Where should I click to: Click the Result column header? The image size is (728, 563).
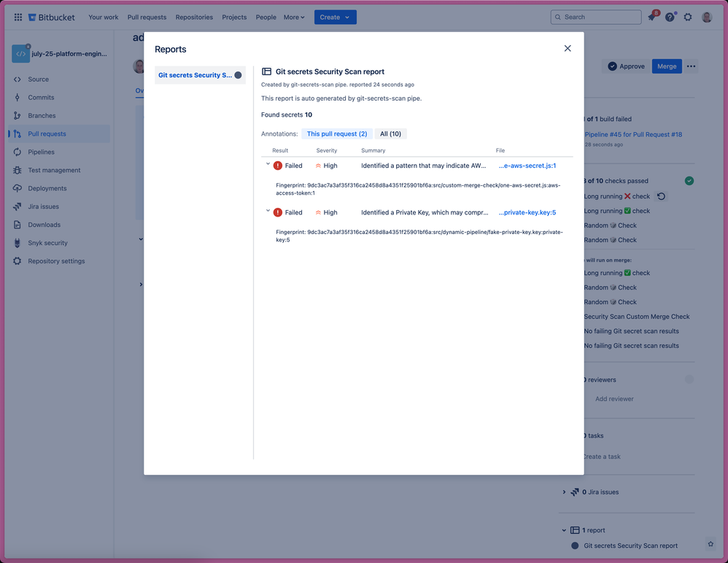(280, 150)
